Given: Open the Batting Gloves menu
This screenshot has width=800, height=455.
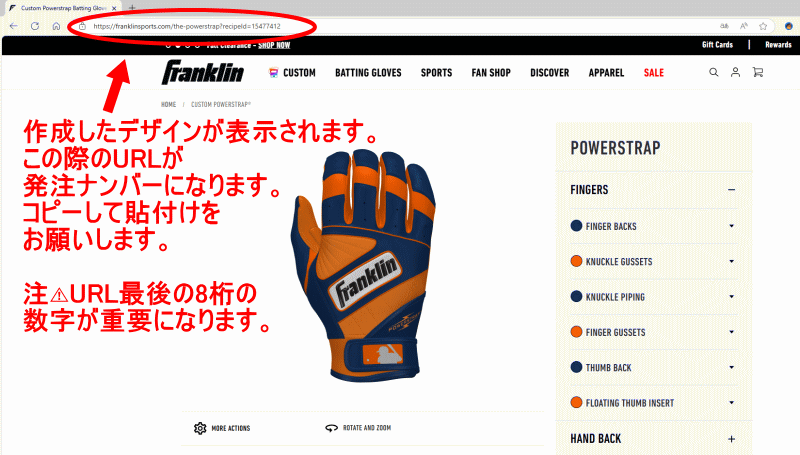Looking at the screenshot, I should click(368, 73).
